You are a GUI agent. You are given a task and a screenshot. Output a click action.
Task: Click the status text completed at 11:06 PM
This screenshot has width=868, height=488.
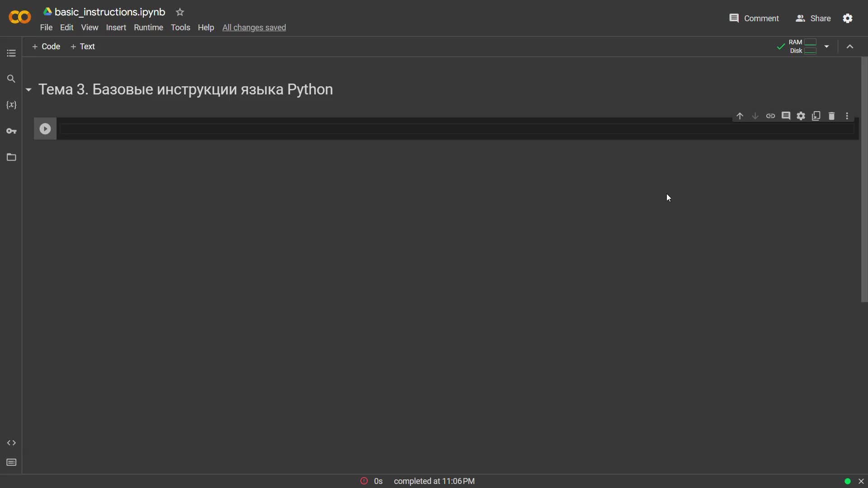tap(434, 481)
